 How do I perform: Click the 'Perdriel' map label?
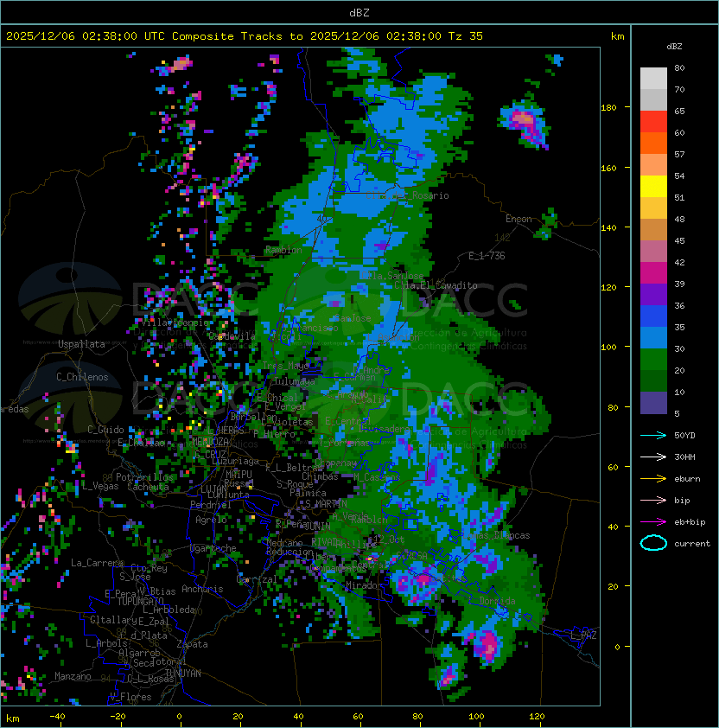[210, 505]
